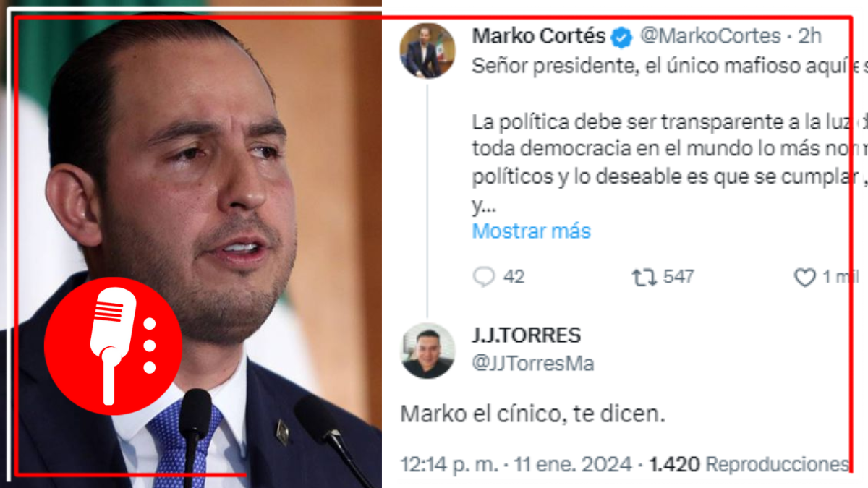Click the reply speech bubble icon
The image size is (868, 488).
484,277
